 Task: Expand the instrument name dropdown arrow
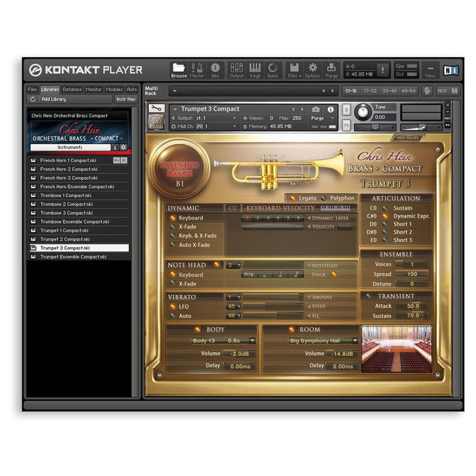[175, 109]
